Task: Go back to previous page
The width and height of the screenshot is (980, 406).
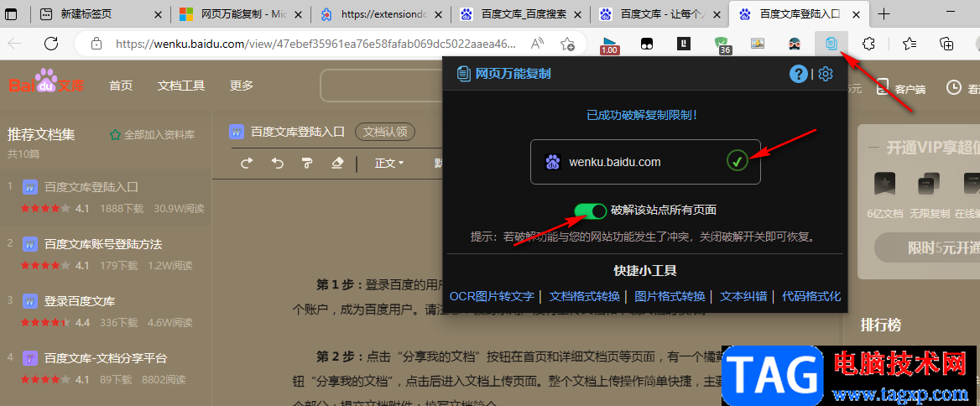Action: [14, 43]
